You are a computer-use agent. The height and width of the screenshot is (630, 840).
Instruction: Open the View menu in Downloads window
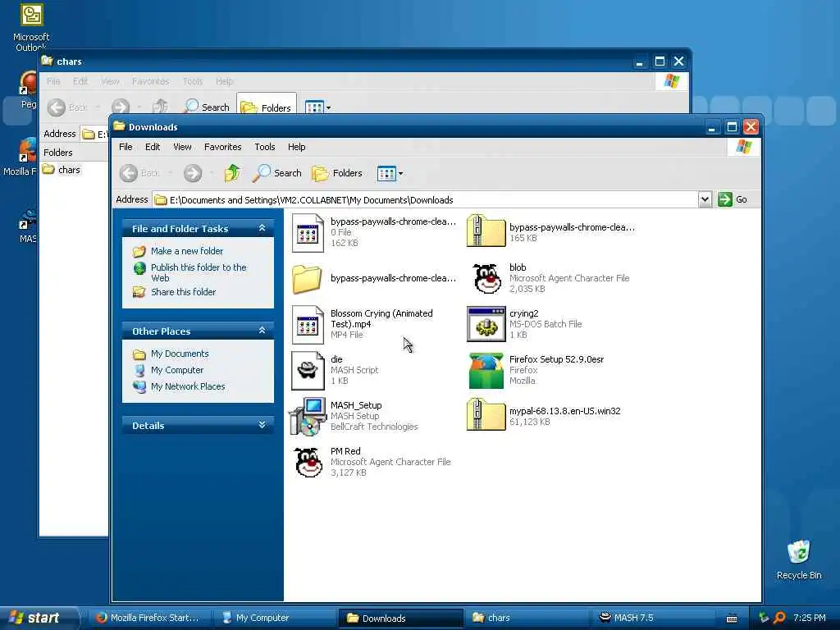pyautogui.click(x=182, y=147)
